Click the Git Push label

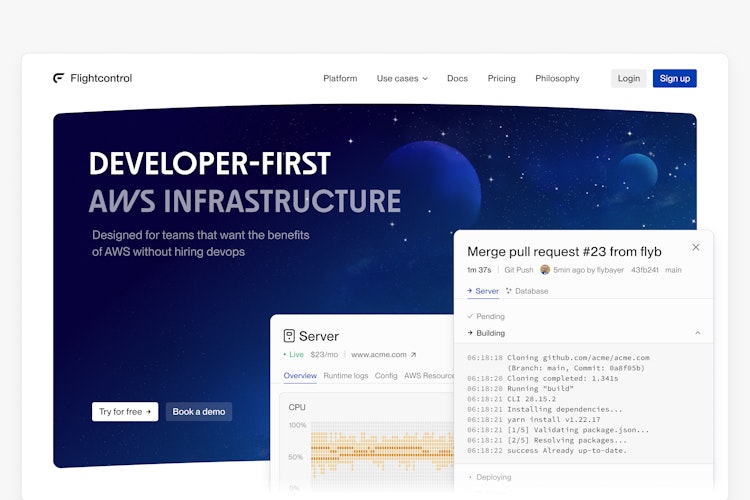[518, 270]
